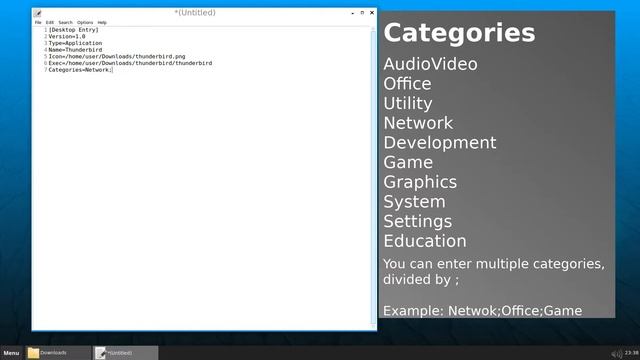The height and width of the screenshot is (360, 640).
Task: Click 'Office' in the Categories list
Action: coord(407,84)
